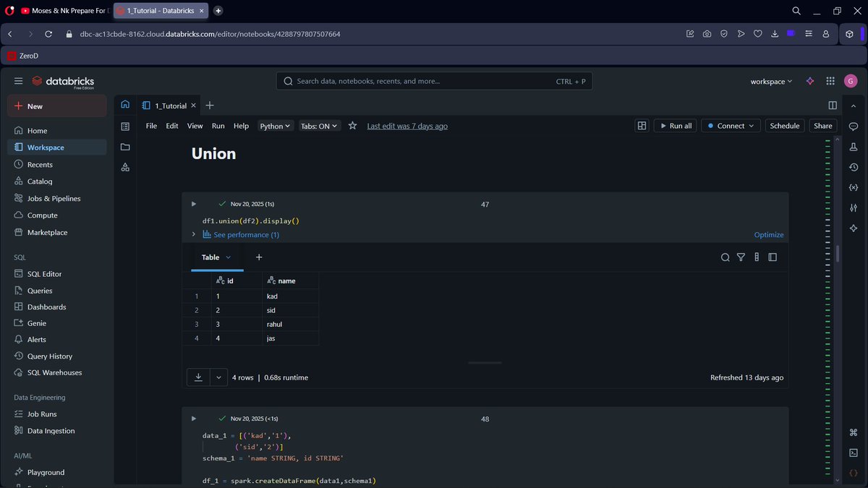This screenshot has width=868, height=488.
Task: Click the Run all button
Action: click(x=675, y=125)
